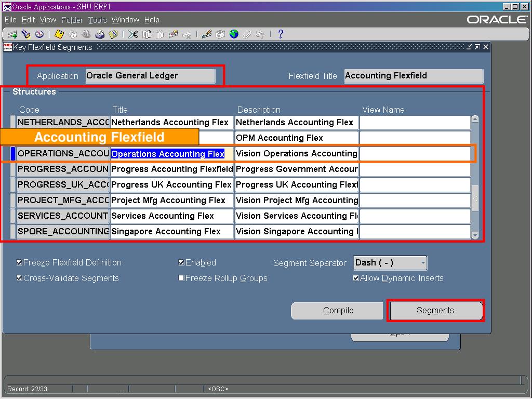
Task: Open the Edit menu
Action: point(28,20)
